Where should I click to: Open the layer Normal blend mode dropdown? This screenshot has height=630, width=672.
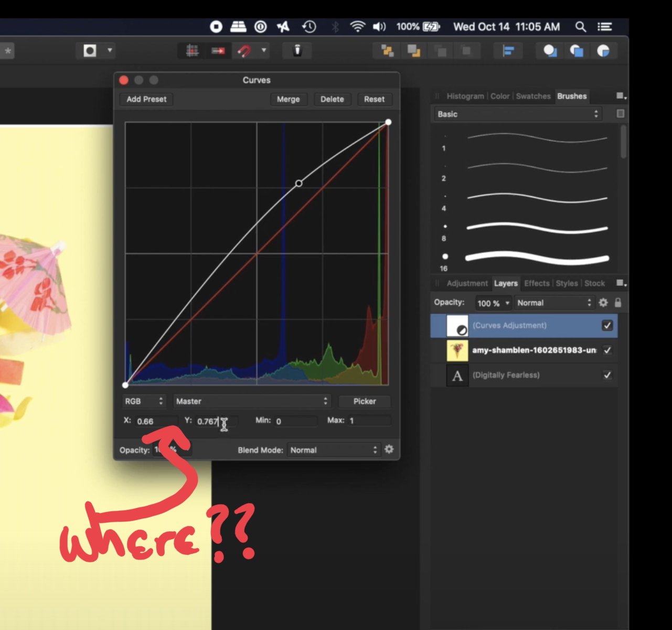(554, 303)
